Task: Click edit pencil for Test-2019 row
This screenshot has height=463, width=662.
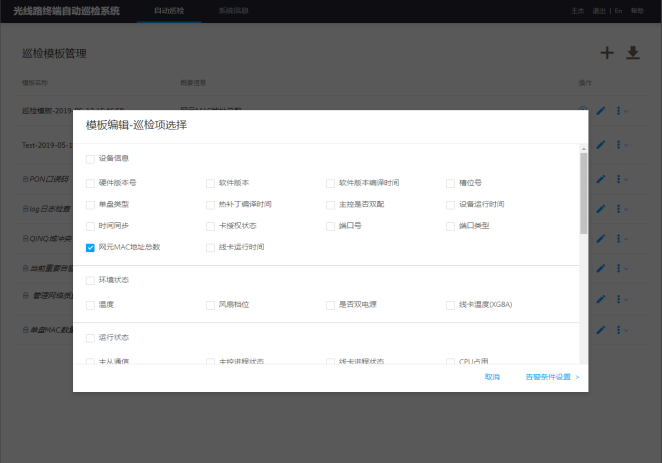Action: (601, 144)
